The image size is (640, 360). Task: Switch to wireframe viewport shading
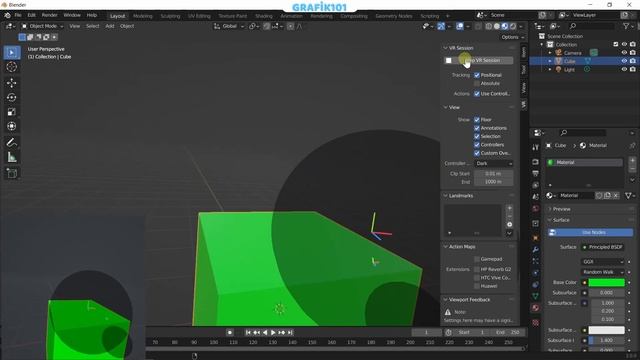pos(489,26)
